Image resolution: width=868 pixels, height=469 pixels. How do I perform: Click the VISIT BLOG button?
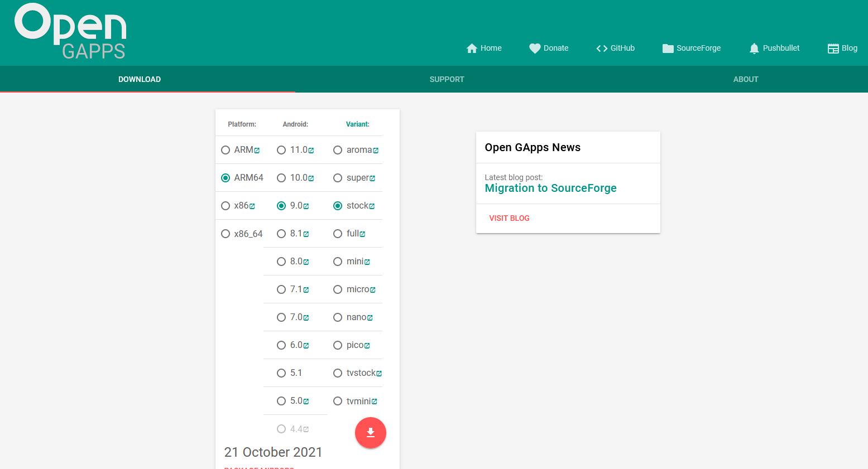click(509, 218)
